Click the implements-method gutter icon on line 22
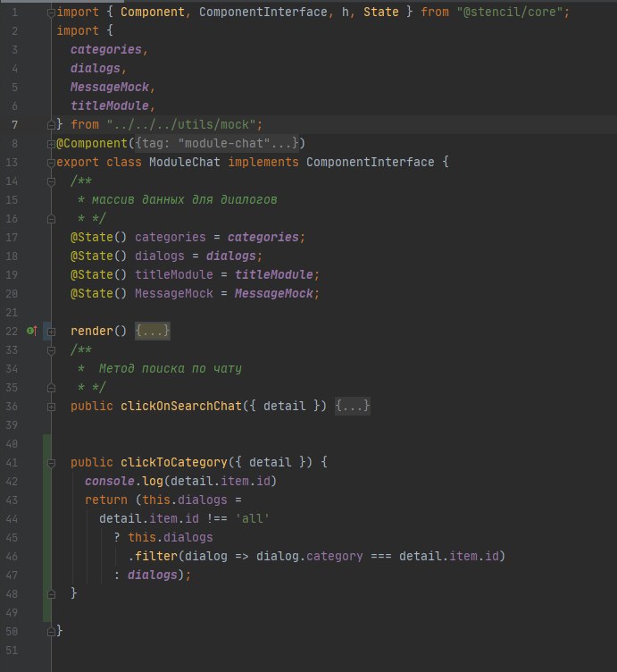Screen dimensions: 617x672 pyautogui.click(x=32, y=331)
